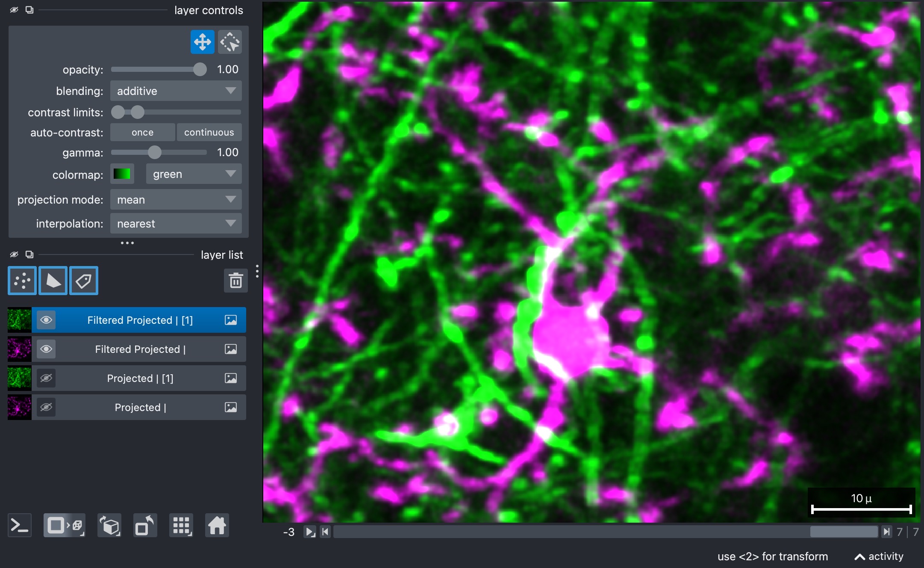Expand the colormap green dropdown

(x=194, y=174)
